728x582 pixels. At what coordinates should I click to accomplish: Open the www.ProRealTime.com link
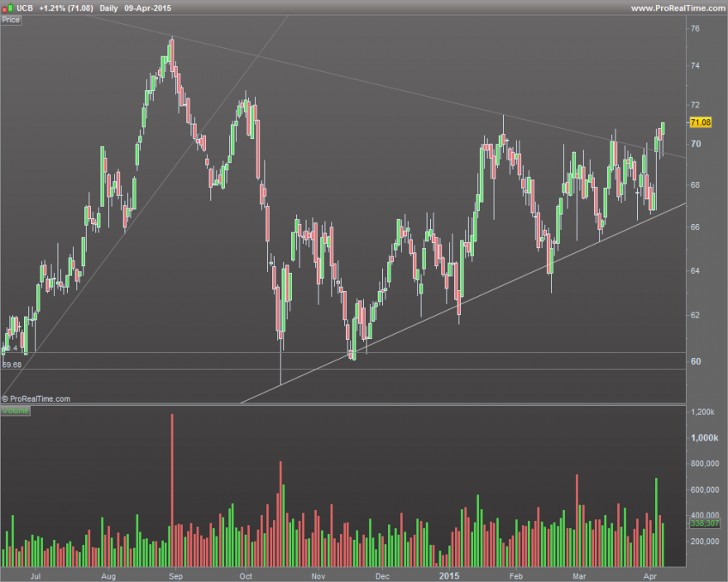(678, 8)
